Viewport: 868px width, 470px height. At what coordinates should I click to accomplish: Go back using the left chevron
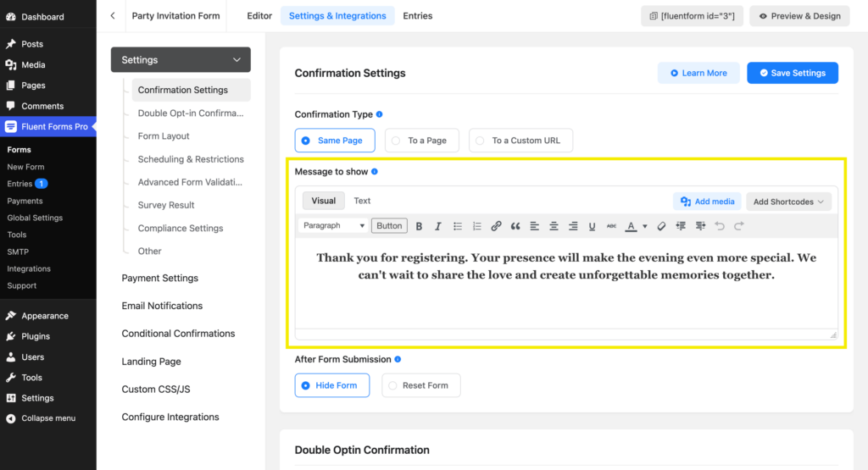(x=113, y=15)
